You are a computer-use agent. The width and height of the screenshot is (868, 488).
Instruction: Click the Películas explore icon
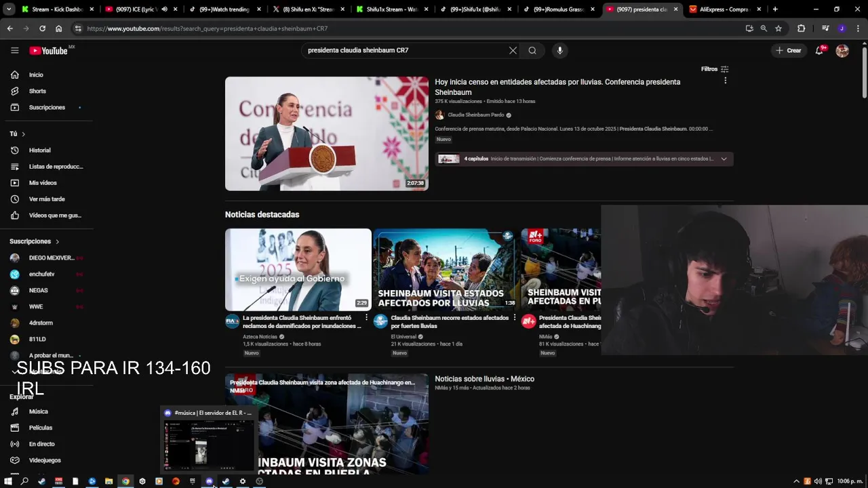click(15, 428)
